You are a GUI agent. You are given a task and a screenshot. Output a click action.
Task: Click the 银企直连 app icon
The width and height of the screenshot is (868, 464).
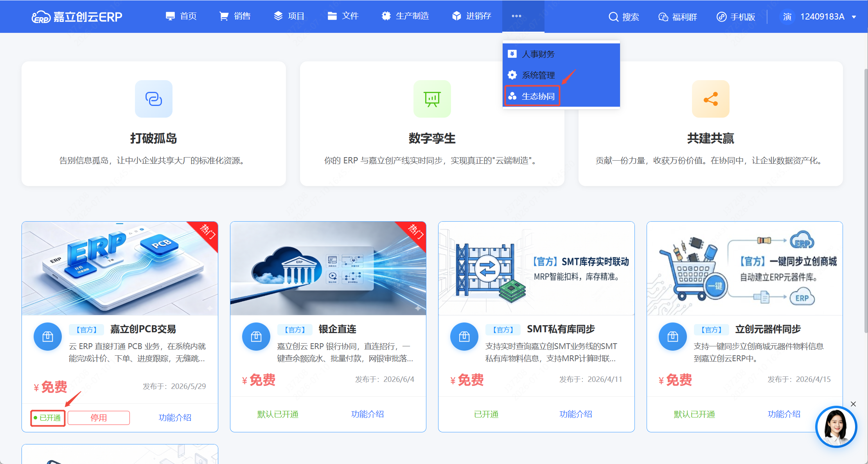pyautogui.click(x=256, y=337)
